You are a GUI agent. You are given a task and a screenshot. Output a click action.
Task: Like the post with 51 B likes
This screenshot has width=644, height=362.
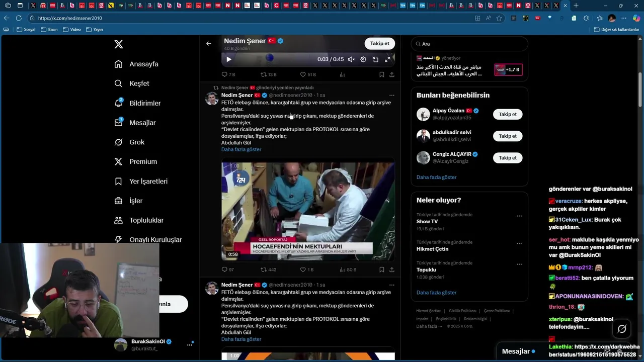click(308, 74)
